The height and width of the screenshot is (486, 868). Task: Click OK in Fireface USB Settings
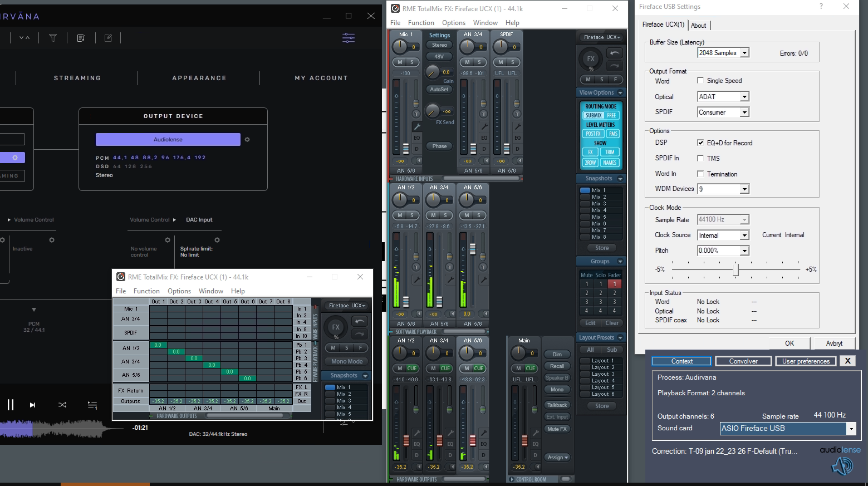tap(789, 343)
